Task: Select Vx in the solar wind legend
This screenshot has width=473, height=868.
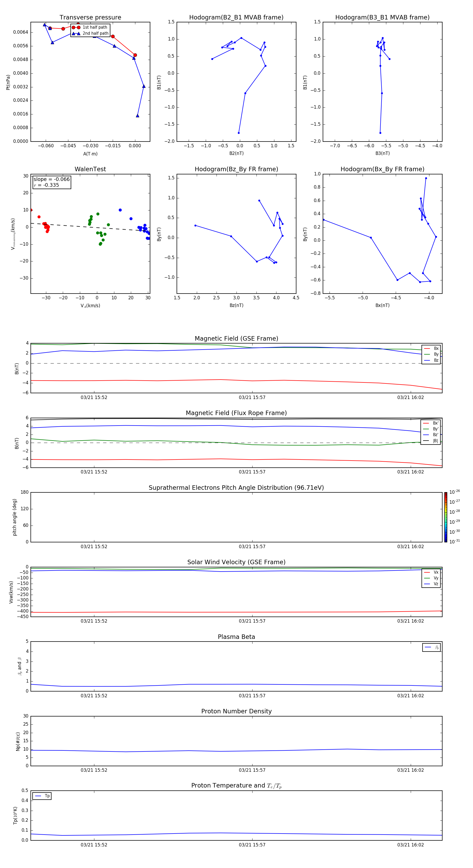Action: pos(431,572)
